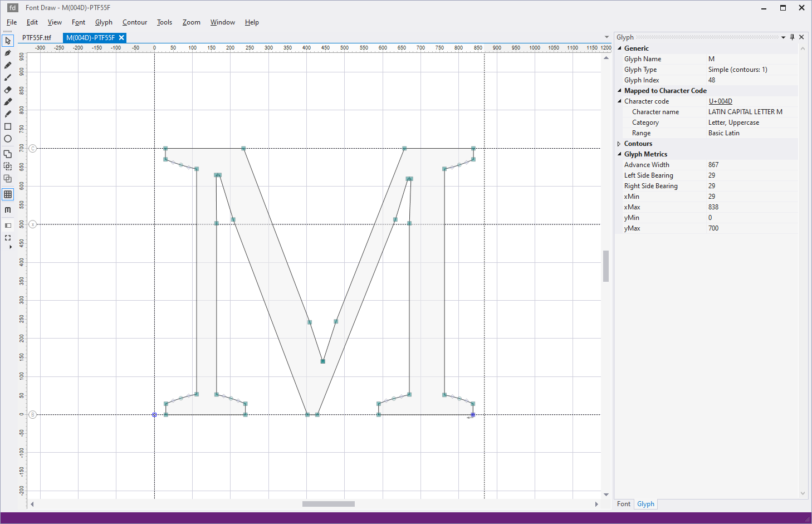Screen dimensions: 812x524
Task: Open the Glyph menu
Action: pyautogui.click(x=104, y=22)
